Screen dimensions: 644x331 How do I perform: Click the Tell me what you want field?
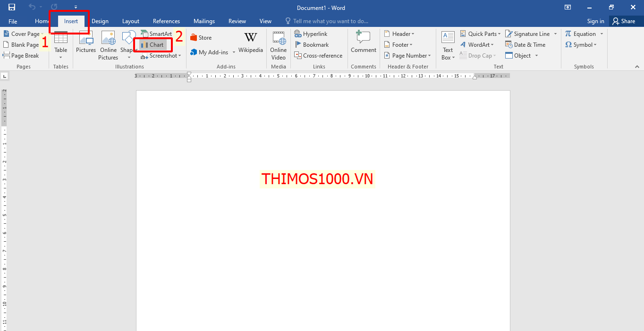(327, 21)
